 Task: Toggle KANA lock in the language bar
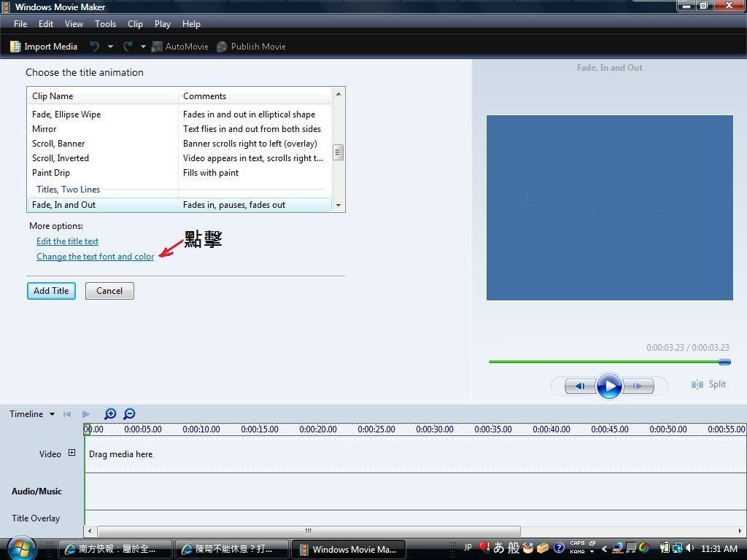(x=577, y=551)
